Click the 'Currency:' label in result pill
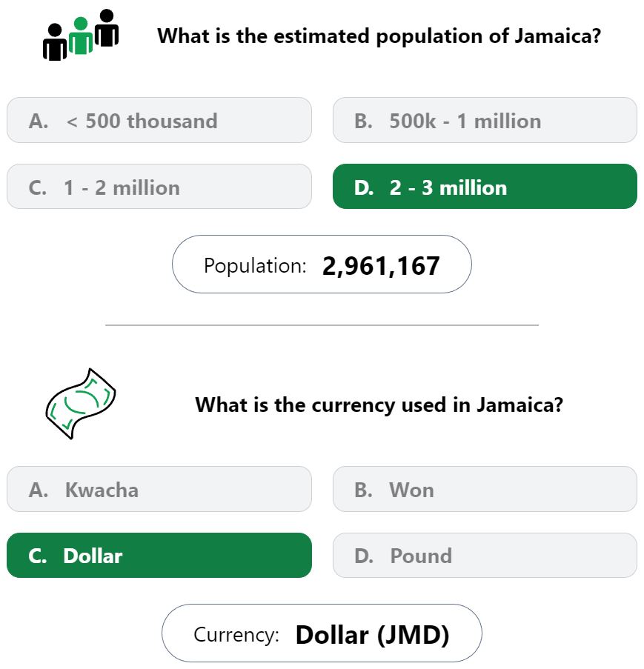The width and height of the screenshot is (644, 669). coord(236,634)
